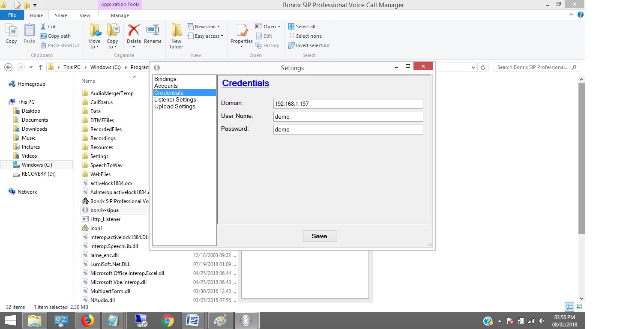Screen dimensions: 644x329
Task: Switch to the Share ribbon tab
Action: click(x=61, y=15)
